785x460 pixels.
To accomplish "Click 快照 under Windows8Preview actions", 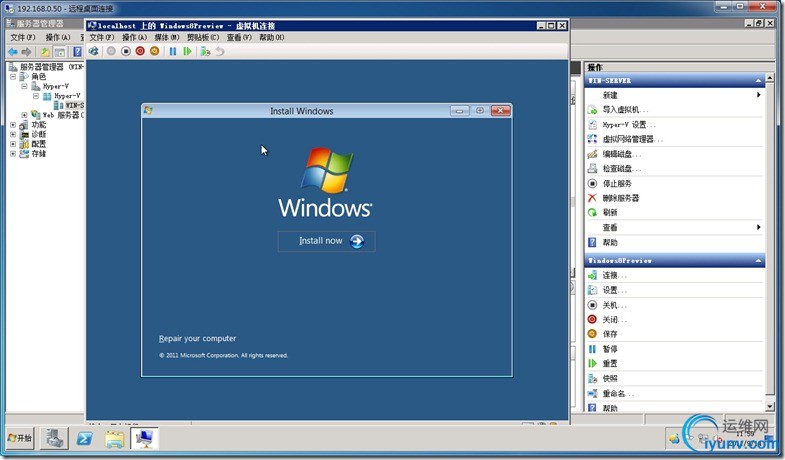I will [609, 379].
